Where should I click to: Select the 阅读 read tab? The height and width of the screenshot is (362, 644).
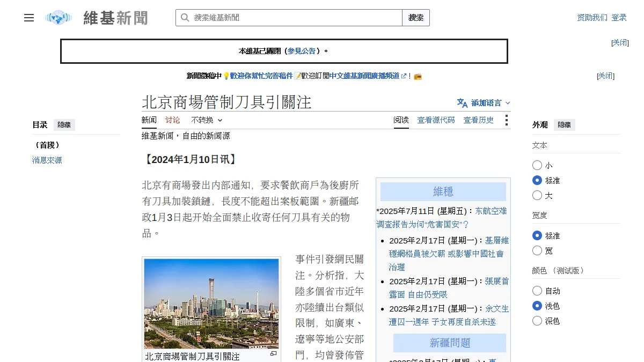[x=401, y=120]
